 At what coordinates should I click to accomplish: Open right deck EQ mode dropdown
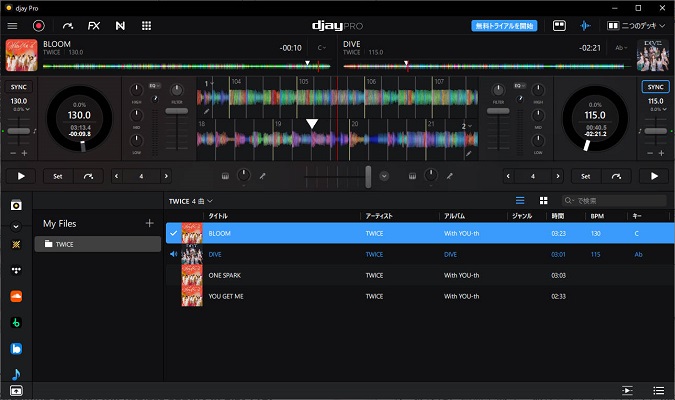(x=519, y=86)
